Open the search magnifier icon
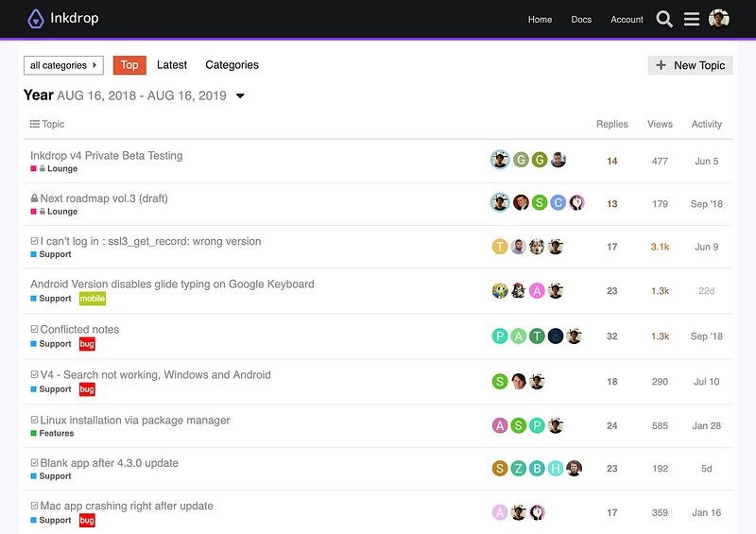The width and height of the screenshot is (756, 534). 664,19
